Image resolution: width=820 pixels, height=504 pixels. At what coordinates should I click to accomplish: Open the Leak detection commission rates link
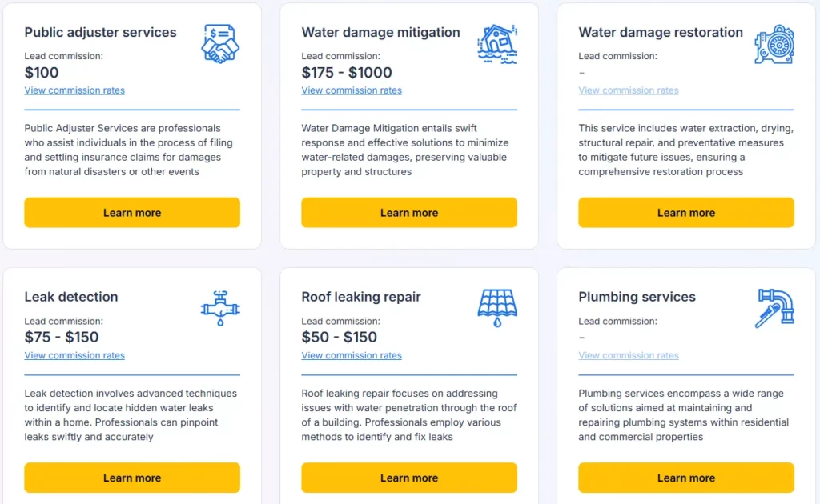pyautogui.click(x=74, y=355)
